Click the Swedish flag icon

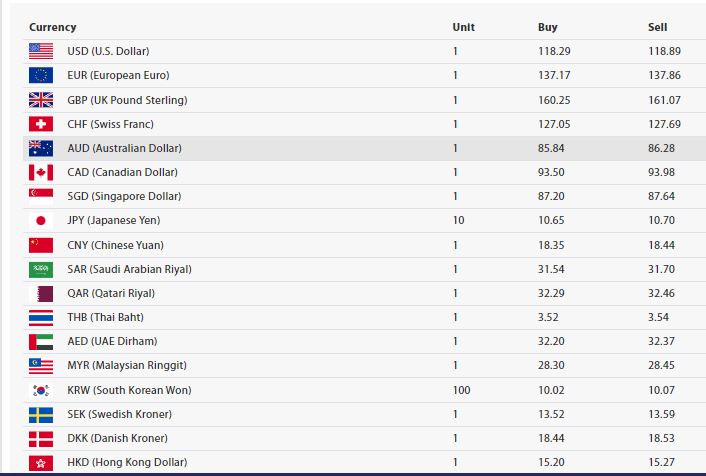point(41,414)
